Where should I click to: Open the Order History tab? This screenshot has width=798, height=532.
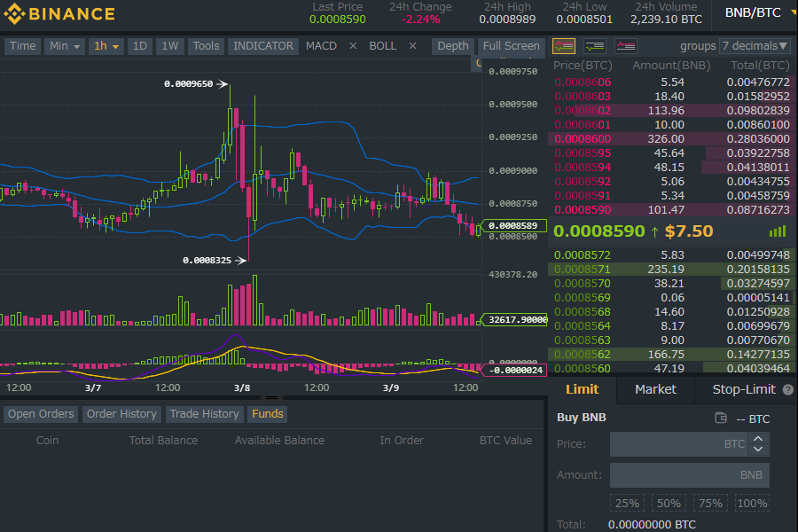coord(121,414)
